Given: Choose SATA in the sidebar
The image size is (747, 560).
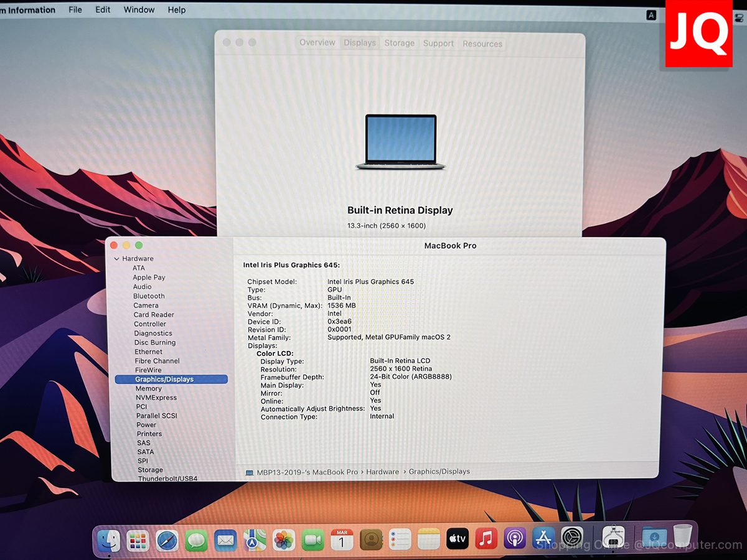Looking at the screenshot, I should (146, 452).
